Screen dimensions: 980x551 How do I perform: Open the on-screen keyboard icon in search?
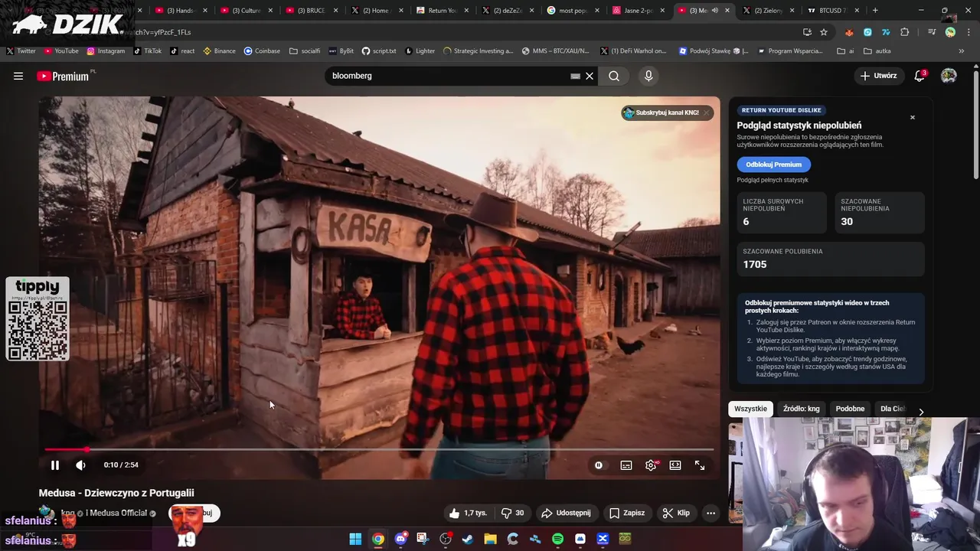(575, 76)
